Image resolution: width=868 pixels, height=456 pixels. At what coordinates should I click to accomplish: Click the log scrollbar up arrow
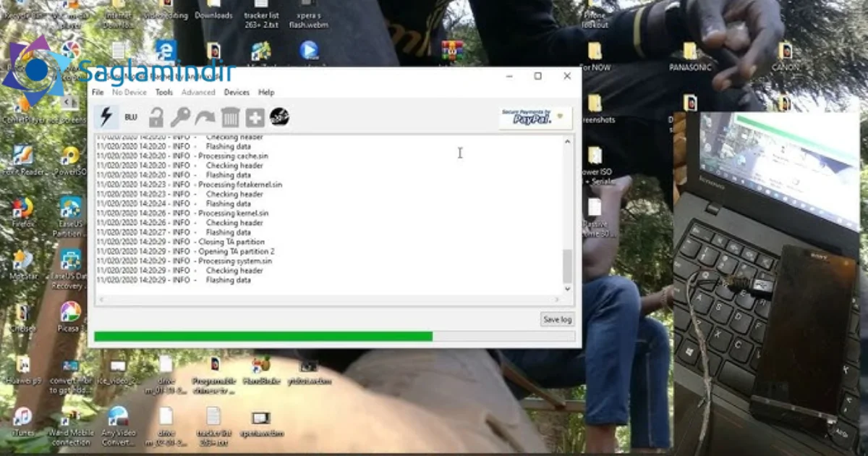567,141
